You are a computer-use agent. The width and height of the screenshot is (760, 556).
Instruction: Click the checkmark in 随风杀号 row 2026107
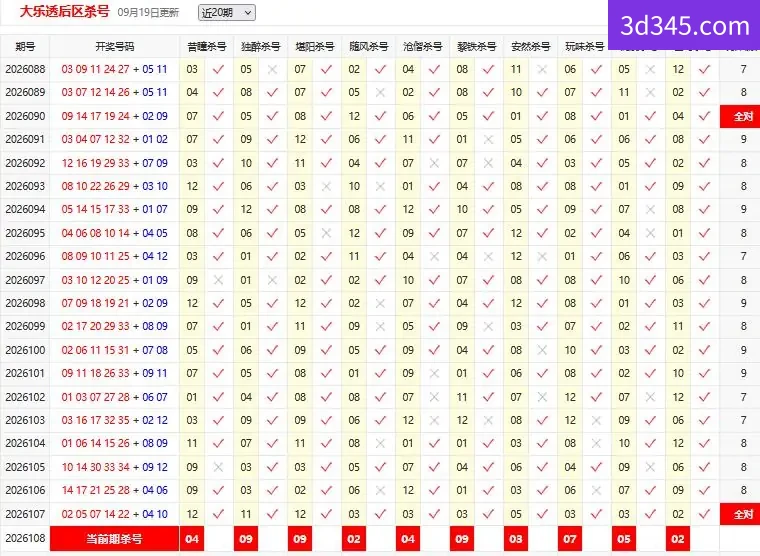point(380,513)
